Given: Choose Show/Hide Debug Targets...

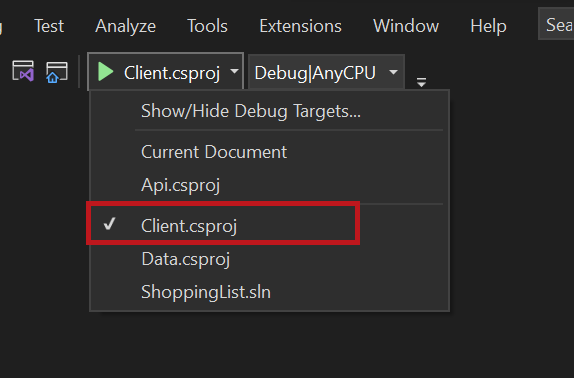Looking at the screenshot, I should [269, 111].
